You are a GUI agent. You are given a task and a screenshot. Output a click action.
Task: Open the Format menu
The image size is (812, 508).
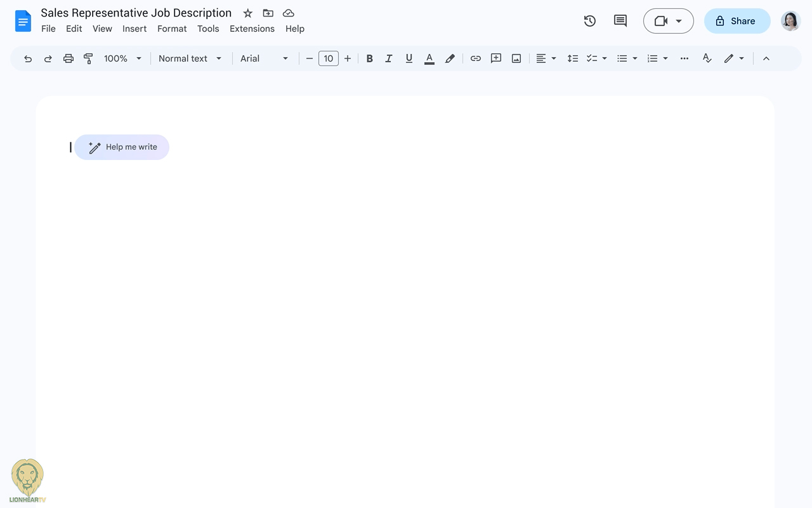[x=172, y=29]
